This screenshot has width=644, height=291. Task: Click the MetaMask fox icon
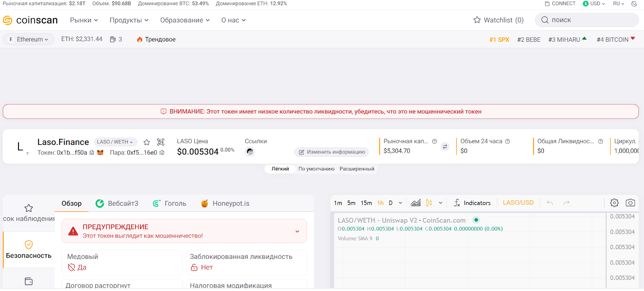pos(100,153)
